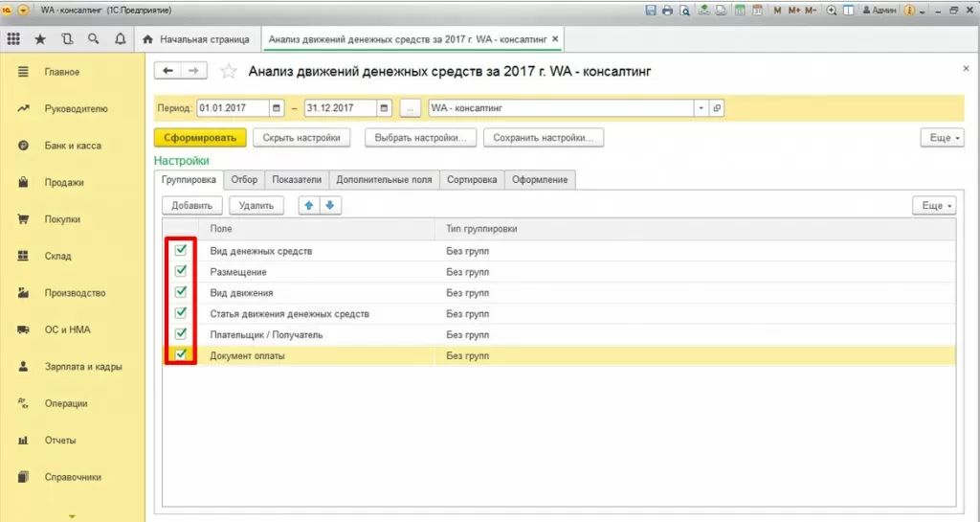Image resolution: width=980 pixels, height=522 pixels.
Task: Save the document with the diskette icon
Action: coord(651,10)
